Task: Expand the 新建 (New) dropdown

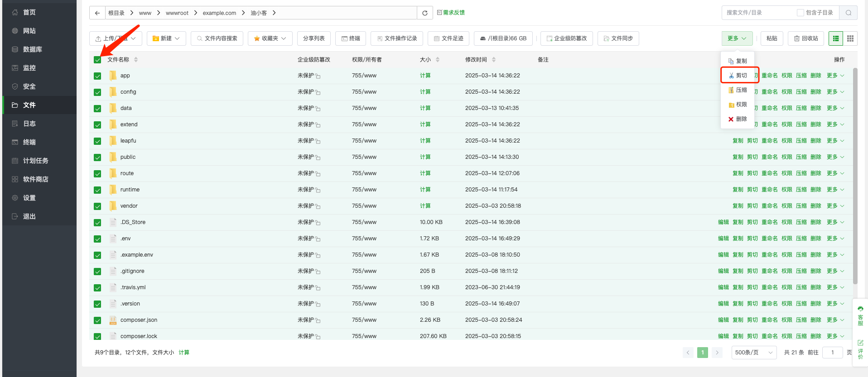Action: coord(166,38)
